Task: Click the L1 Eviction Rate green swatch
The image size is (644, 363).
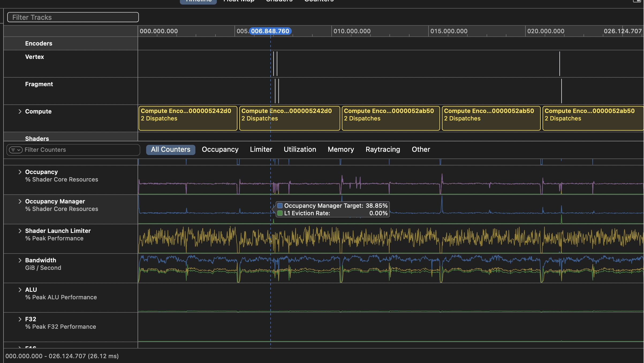Action: [280, 213]
